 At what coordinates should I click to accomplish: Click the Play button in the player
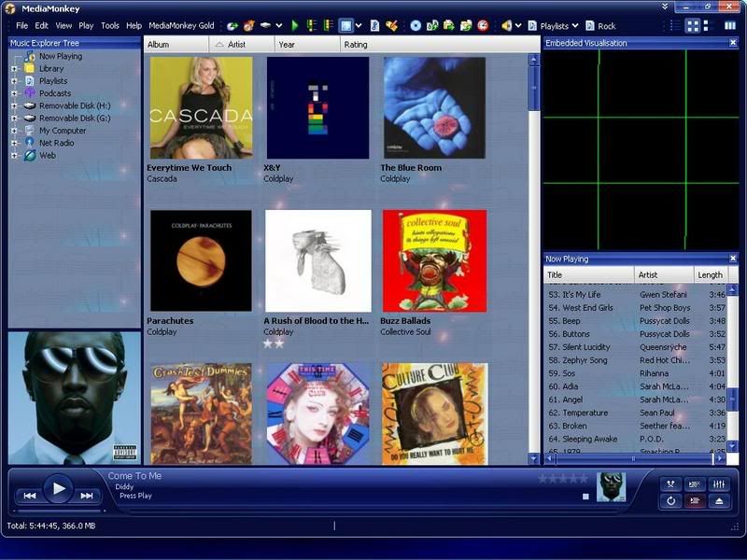pyautogui.click(x=58, y=488)
